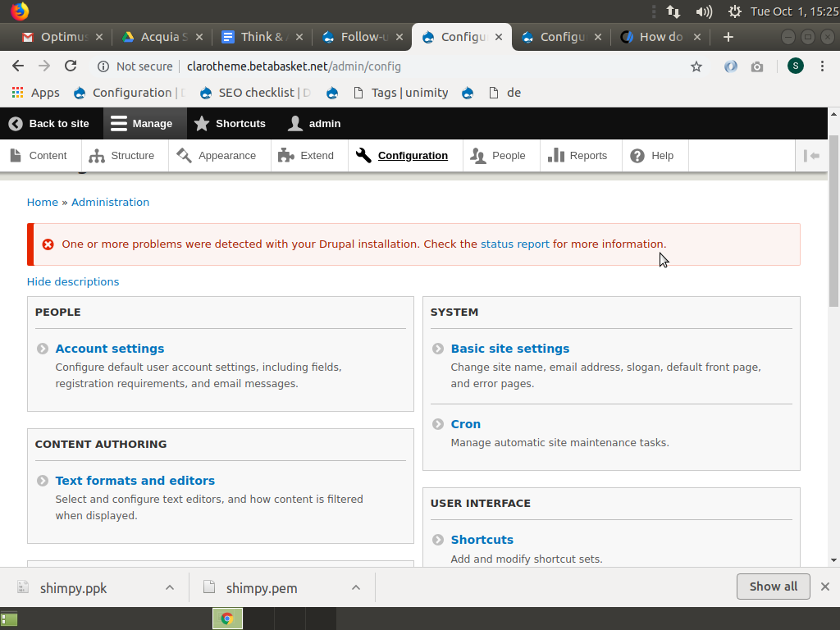Click the Help question mark icon

(637, 155)
